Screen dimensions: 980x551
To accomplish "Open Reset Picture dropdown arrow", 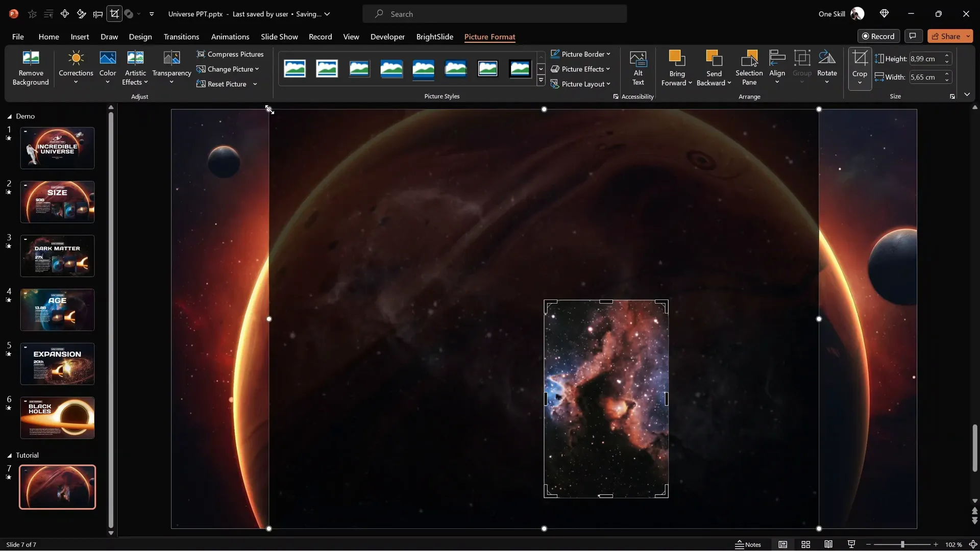I will tap(255, 84).
